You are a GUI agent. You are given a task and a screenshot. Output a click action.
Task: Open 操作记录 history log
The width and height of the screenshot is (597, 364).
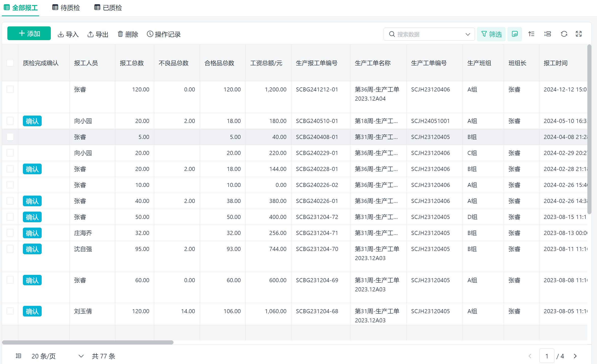[x=164, y=34]
